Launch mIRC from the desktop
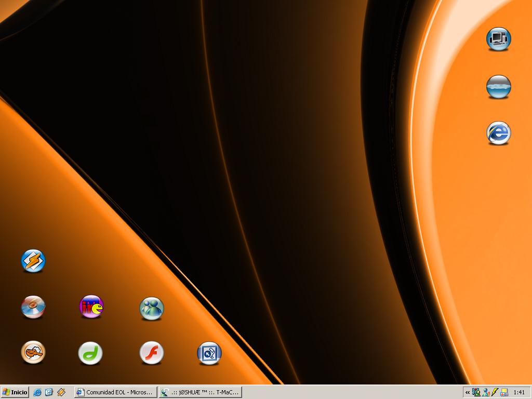This screenshot has height=399, width=532. (91, 307)
